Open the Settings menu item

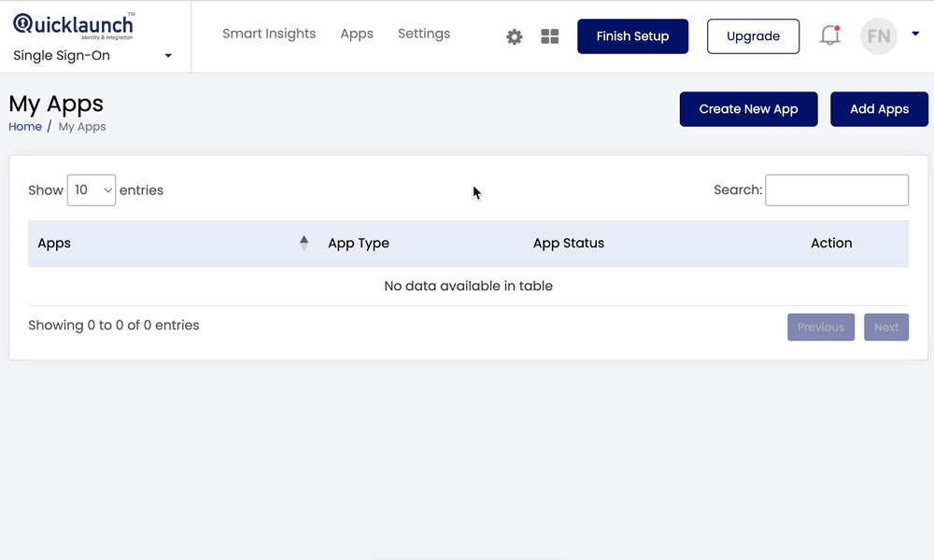click(423, 34)
